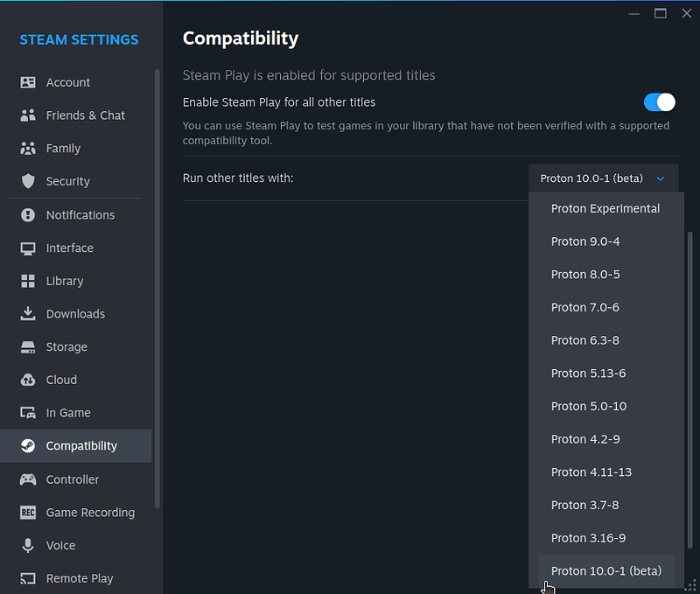The width and height of the screenshot is (700, 594).
Task: Select Proton 5.13-6 option
Action: click(x=605, y=374)
